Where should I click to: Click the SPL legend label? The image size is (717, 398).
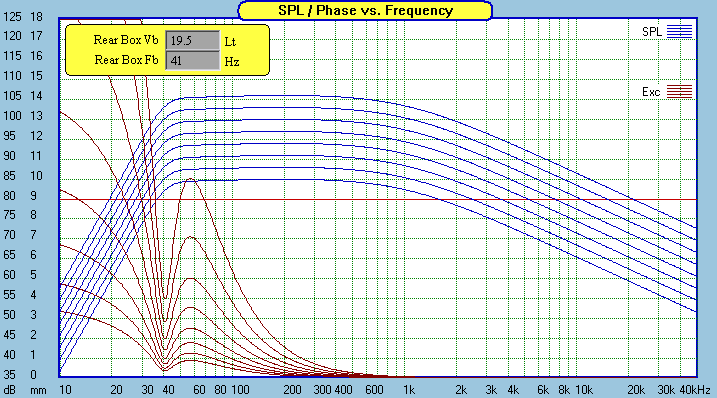click(x=652, y=32)
